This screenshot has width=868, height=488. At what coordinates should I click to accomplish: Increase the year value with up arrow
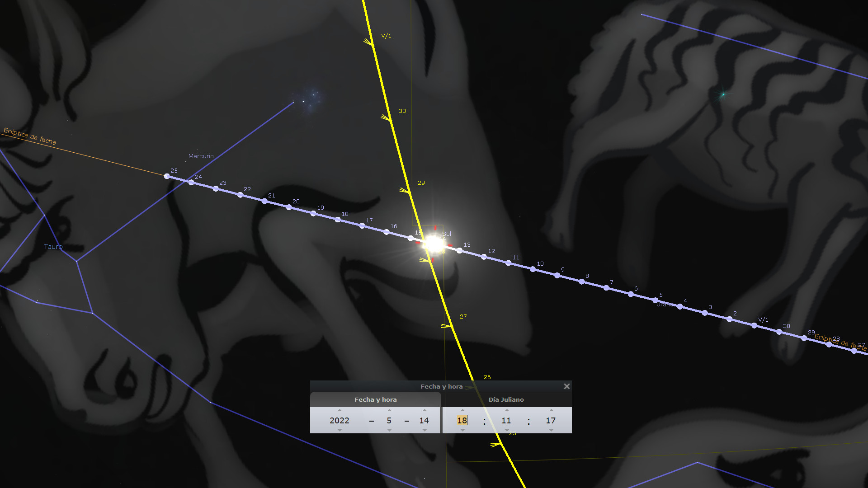point(340,410)
